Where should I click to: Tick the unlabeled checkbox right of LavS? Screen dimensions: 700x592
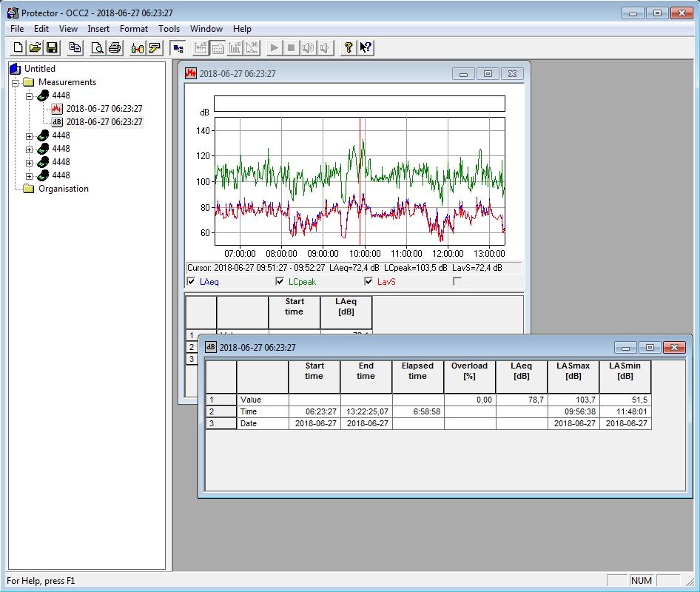click(457, 281)
